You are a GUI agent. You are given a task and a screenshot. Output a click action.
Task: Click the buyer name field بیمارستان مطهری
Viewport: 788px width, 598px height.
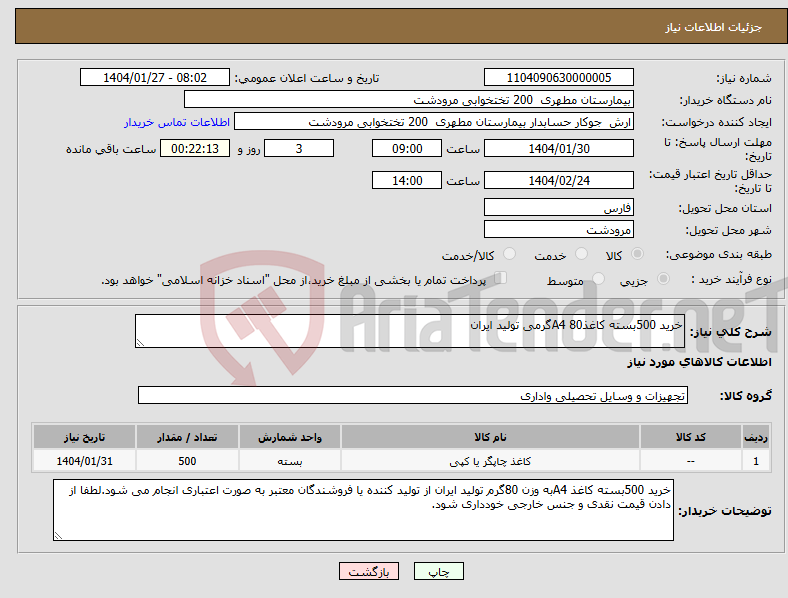tap(409, 99)
